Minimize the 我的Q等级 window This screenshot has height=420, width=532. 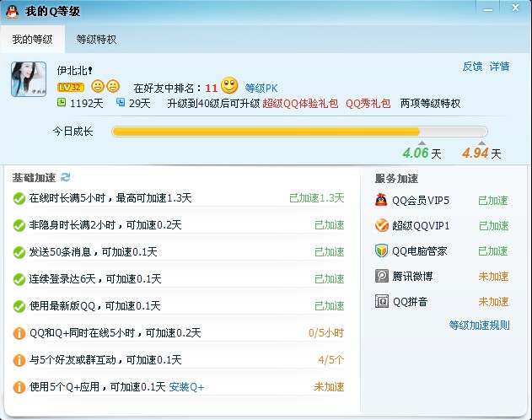pos(488,8)
